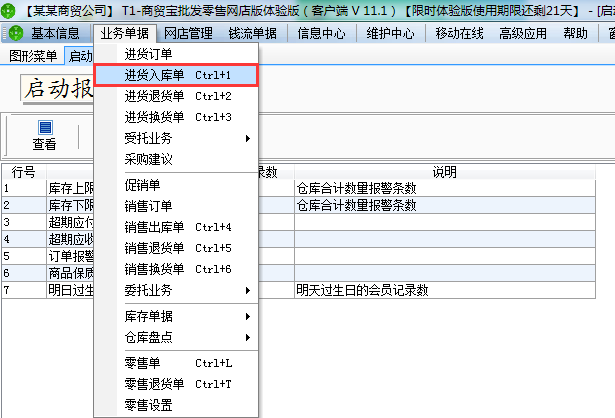Image resolution: width=615 pixels, height=418 pixels.
Task: Expand the 仓库盘点 submenu
Action: click(x=176, y=337)
